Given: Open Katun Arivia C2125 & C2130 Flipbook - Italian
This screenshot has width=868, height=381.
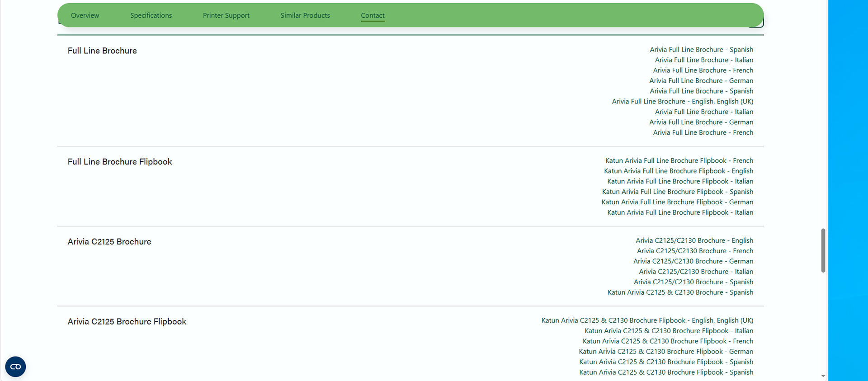Looking at the screenshot, I should tap(669, 331).
